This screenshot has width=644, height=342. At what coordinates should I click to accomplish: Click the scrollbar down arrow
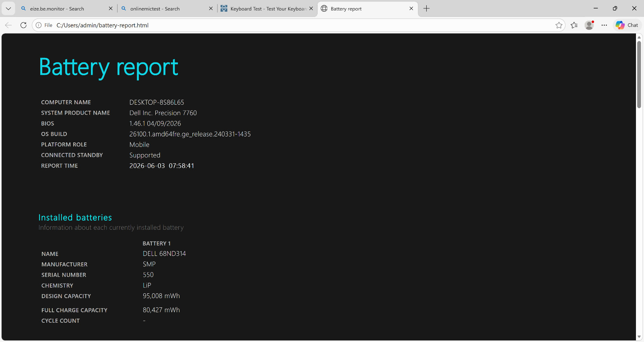point(639,337)
